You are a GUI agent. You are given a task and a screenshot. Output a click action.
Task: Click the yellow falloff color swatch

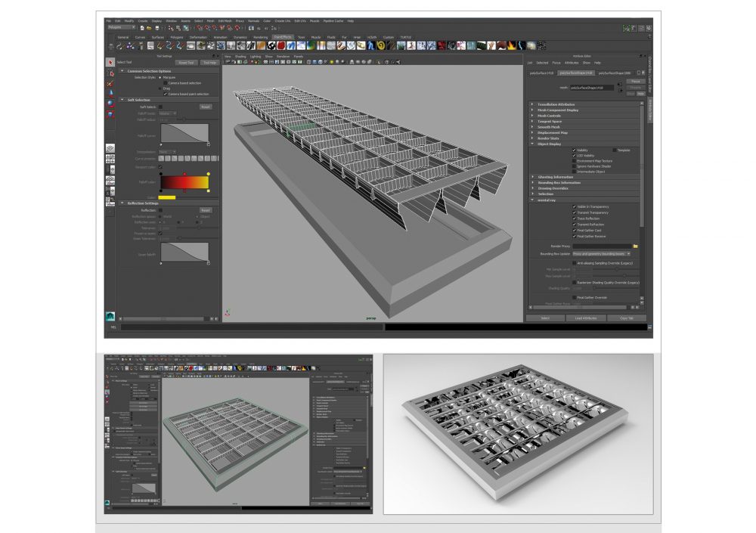[x=166, y=197]
